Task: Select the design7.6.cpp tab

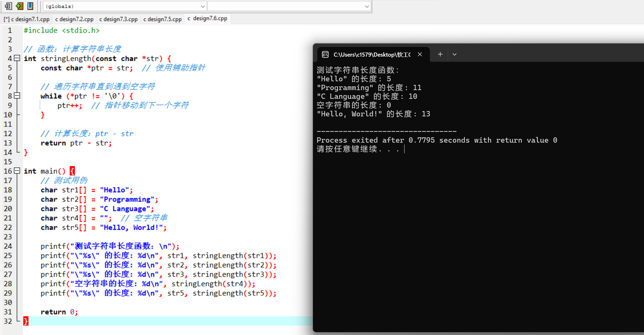Action: click(x=207, y=18)
